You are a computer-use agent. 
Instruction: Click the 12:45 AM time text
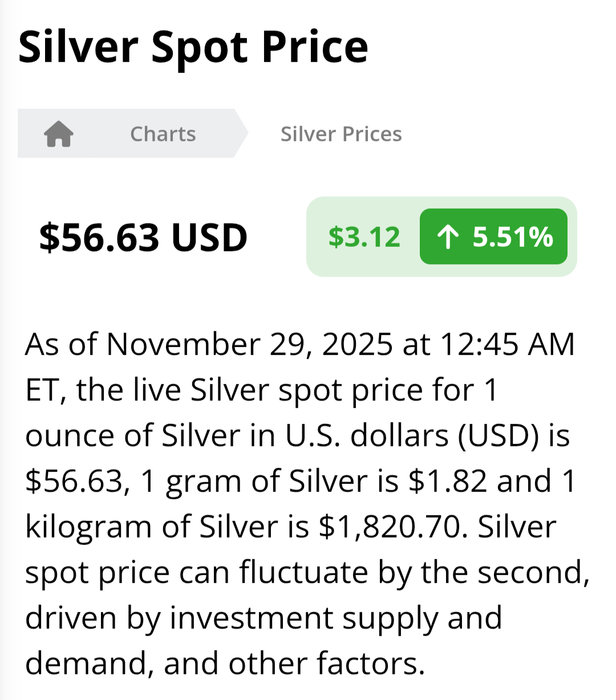(507, 344)
